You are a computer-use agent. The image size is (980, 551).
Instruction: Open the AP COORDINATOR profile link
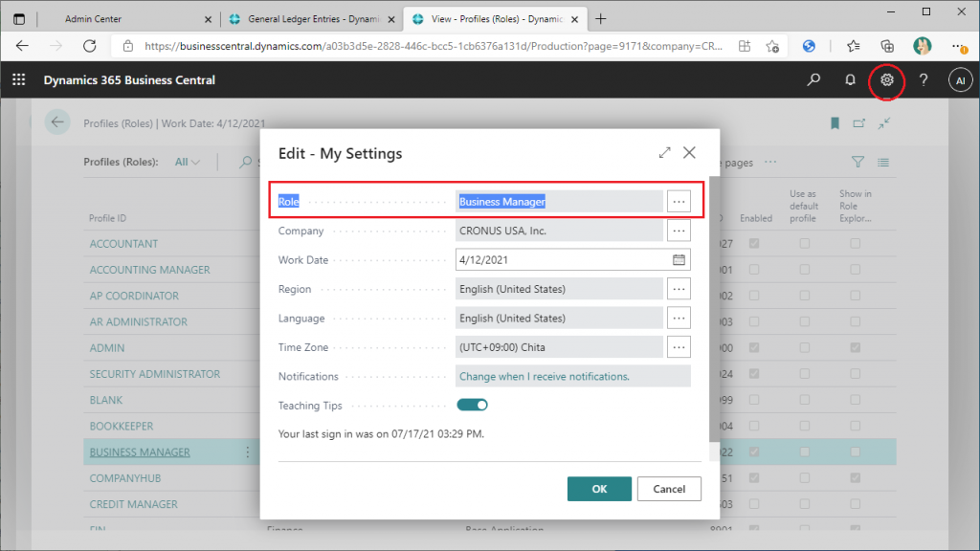click(134, 296)
